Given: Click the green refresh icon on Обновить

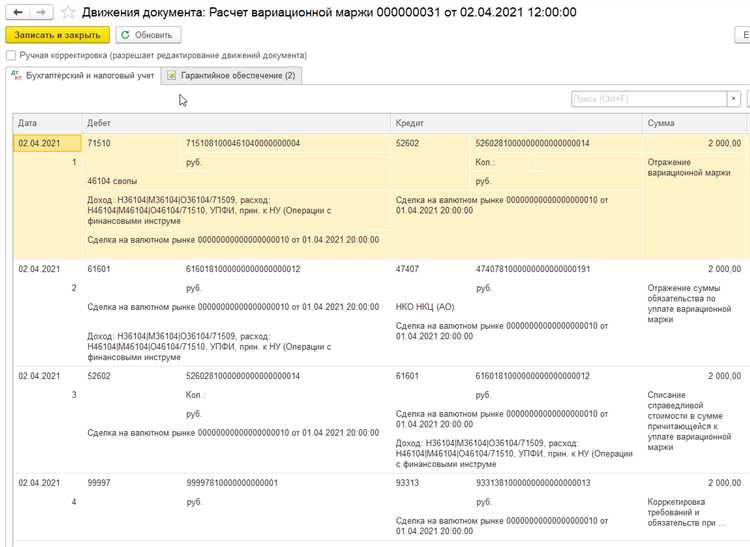Looking at the screenshot, I should tap(125, 35).
